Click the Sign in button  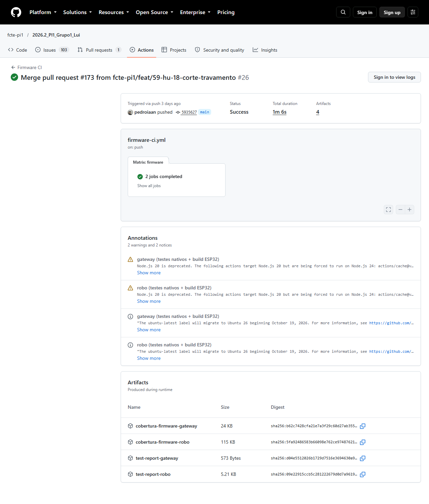(x=365, y=12)
